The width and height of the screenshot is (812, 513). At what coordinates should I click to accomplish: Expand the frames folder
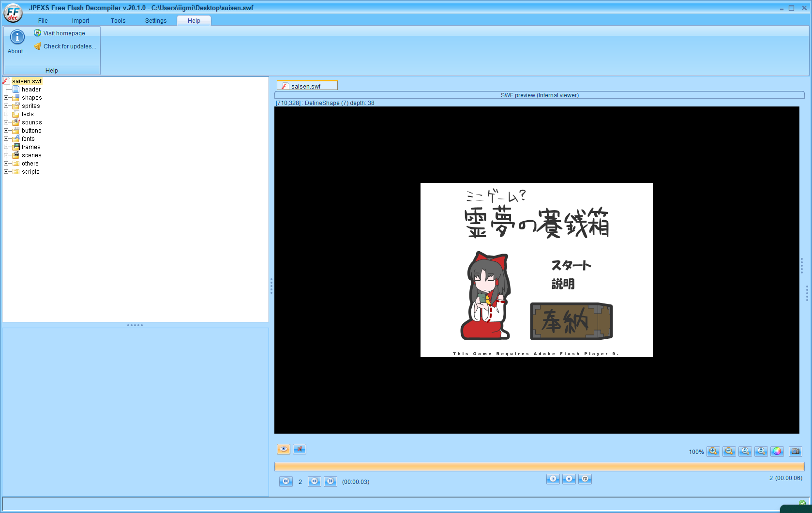[x=6, y=147]
